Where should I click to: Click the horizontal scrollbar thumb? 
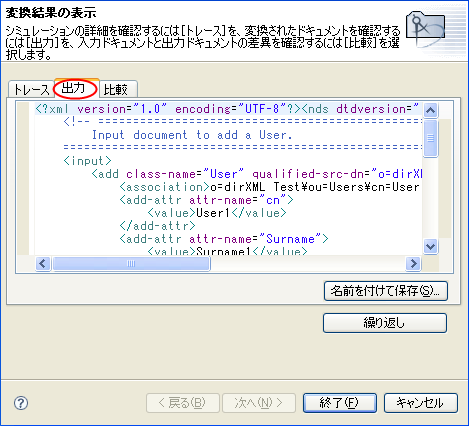click(x=131, y=264)
